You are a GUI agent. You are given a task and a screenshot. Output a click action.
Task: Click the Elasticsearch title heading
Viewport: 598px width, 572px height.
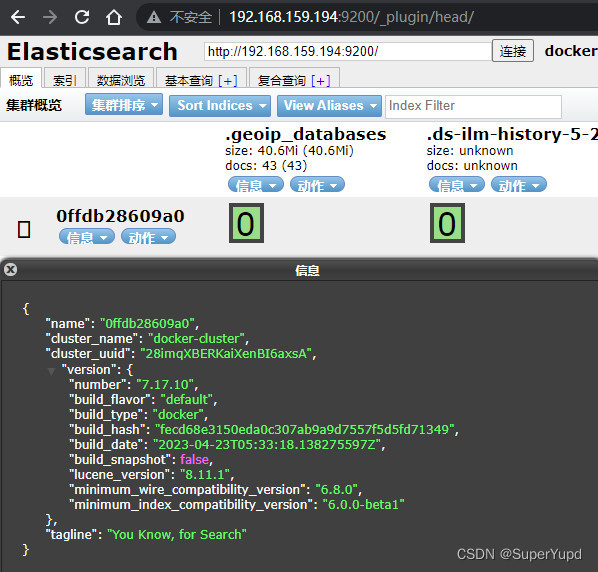pyautogui.click(x=92, y=51)
